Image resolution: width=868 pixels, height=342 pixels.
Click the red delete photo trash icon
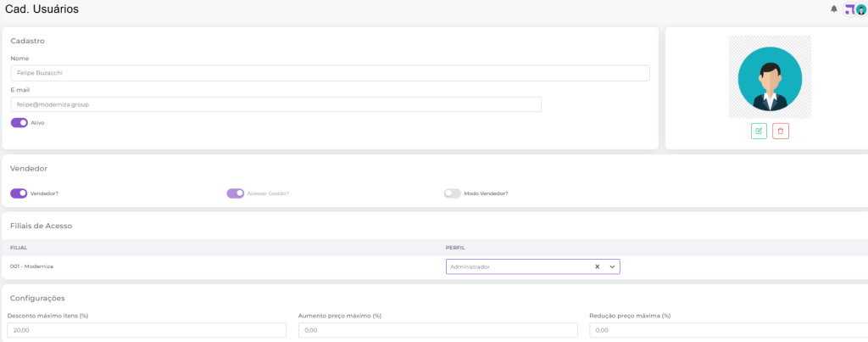(781, 131)
